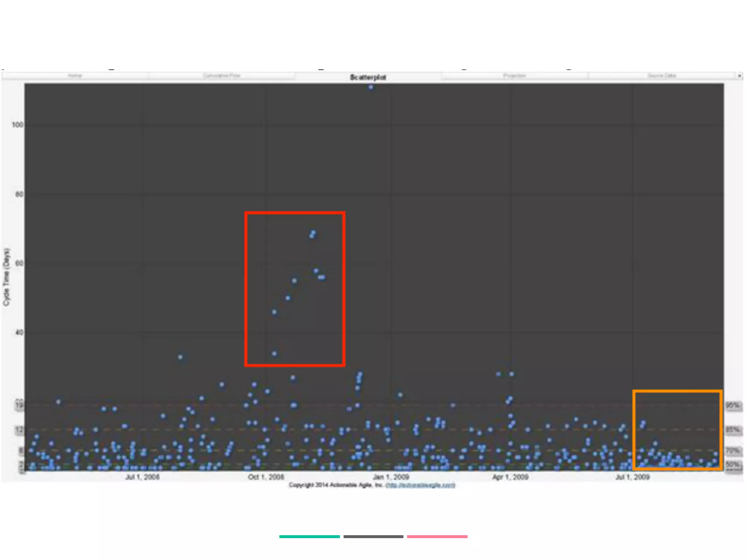The image size is (747, 560).
Task: Toggle the 70% percentile line label
Action: point(732,451)
